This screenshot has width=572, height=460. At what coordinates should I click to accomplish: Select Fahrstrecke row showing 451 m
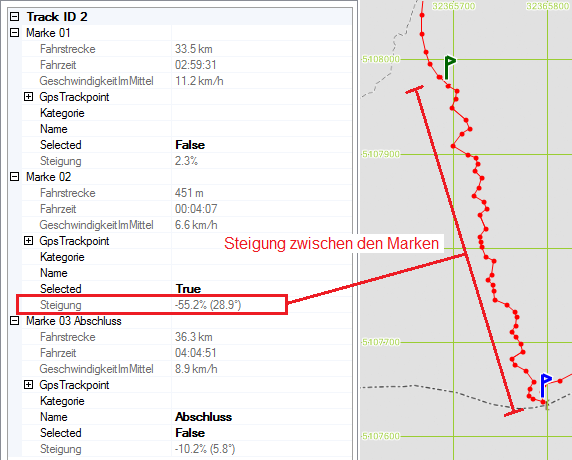coord(187,193)
